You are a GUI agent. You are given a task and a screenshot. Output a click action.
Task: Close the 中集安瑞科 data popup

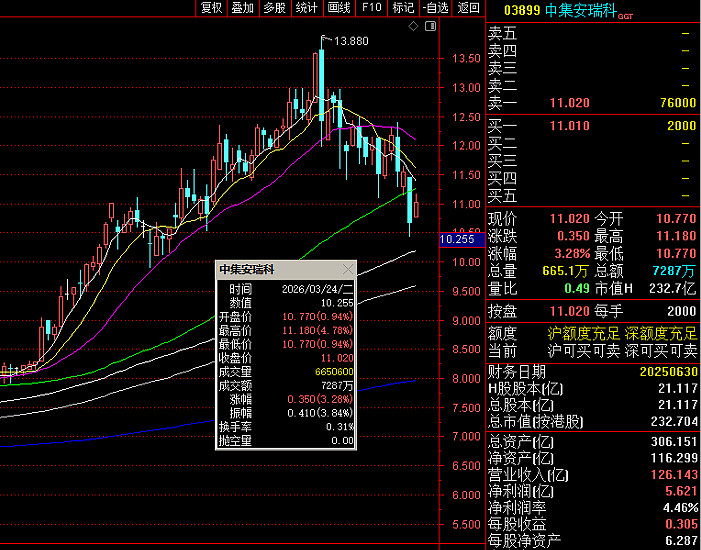click(347, 269)
